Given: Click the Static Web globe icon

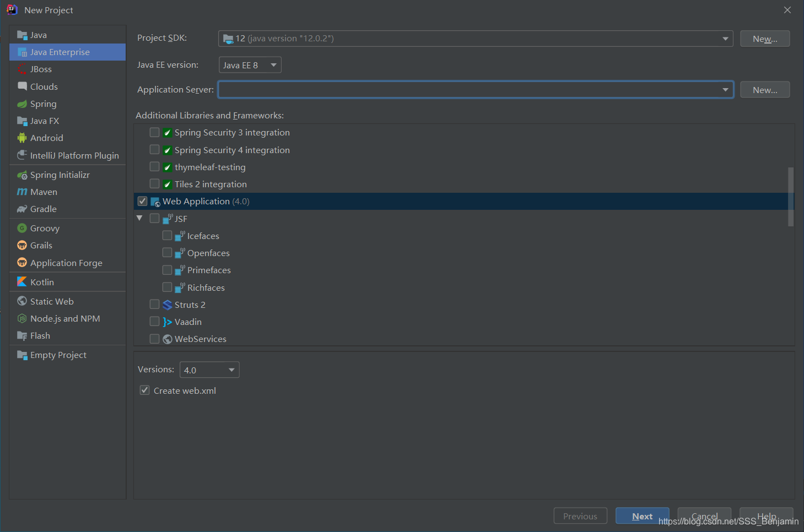Looking at the screenshot, I should [22, 301].
